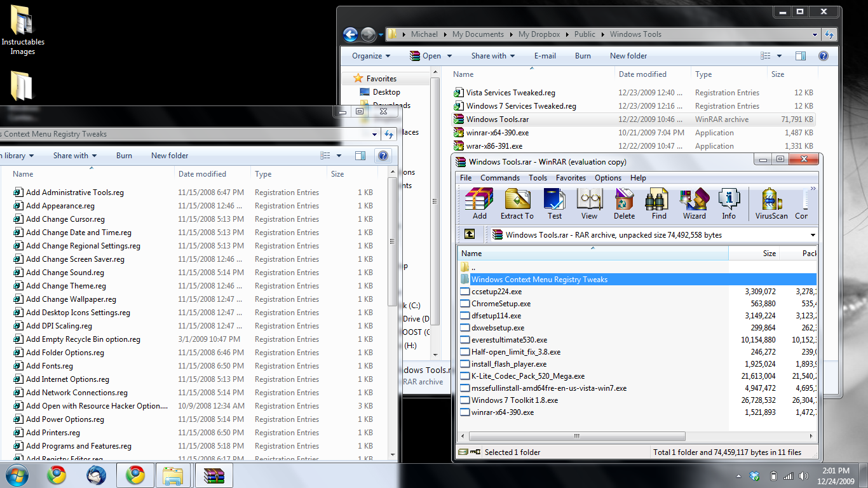Sort WinRAR list by Size column
868x488 pixels.
click(x=753, y=253)
